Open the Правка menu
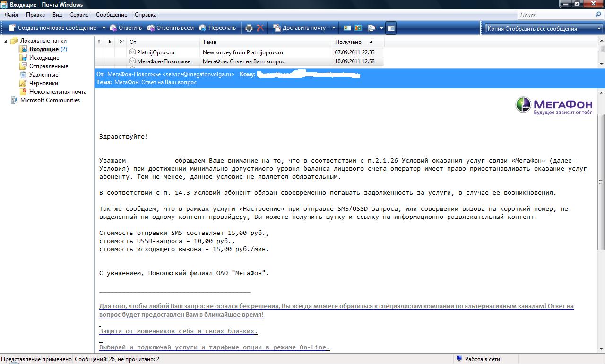The height and width of the screenshot is (364, 605). (35, 15)
